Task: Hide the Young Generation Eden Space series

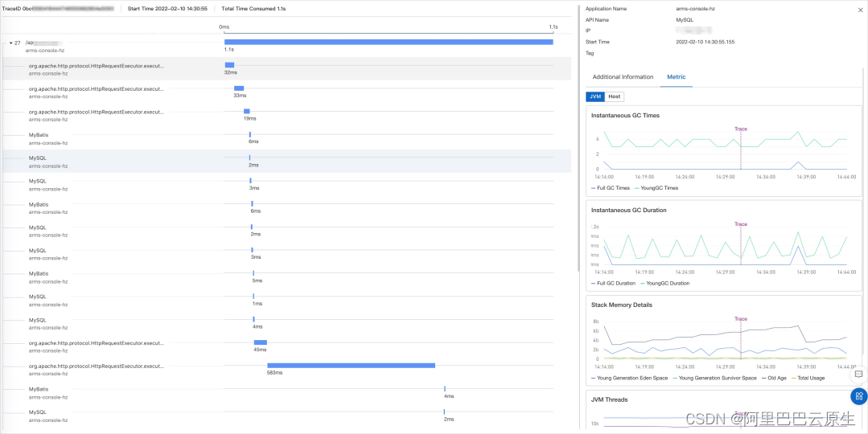Action: pyautogui.click(x=630, y=378)
